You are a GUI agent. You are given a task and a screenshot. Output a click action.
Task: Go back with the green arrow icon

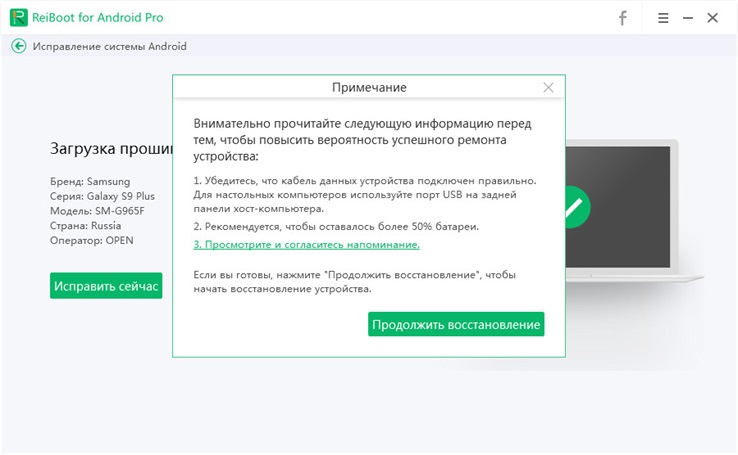[x=19, y=46]
